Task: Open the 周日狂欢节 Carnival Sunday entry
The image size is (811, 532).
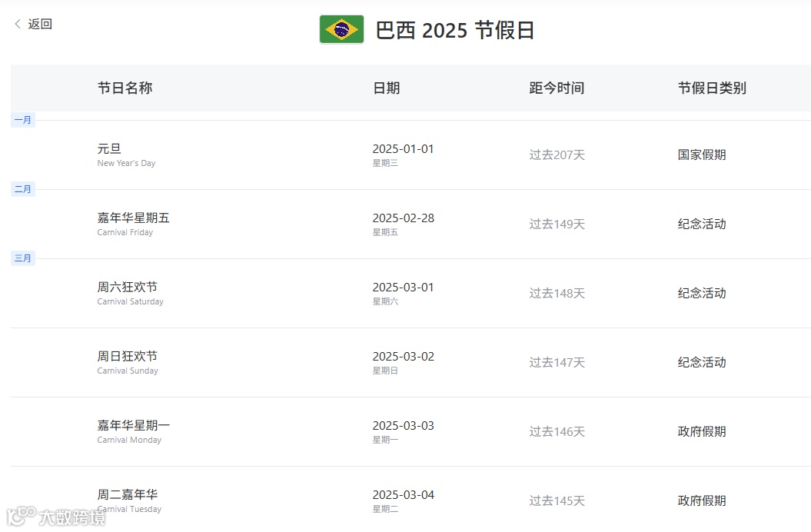Action: coord(410,362)
